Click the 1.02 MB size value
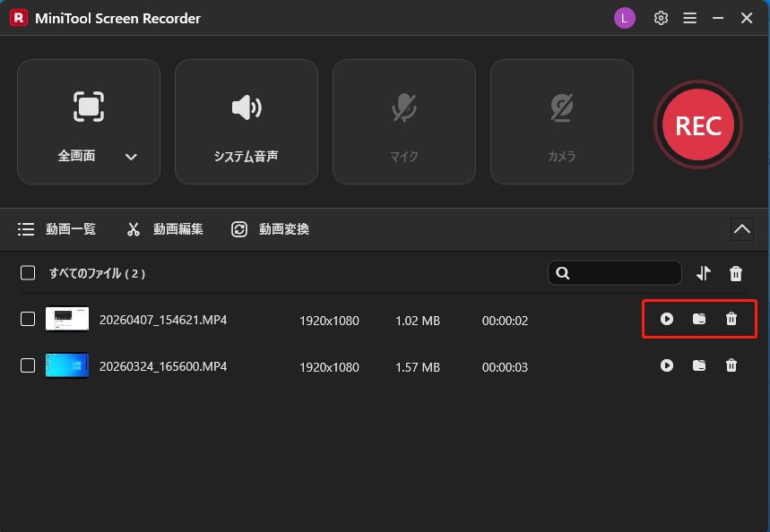770x532 pixels. [x=418, y=321]
